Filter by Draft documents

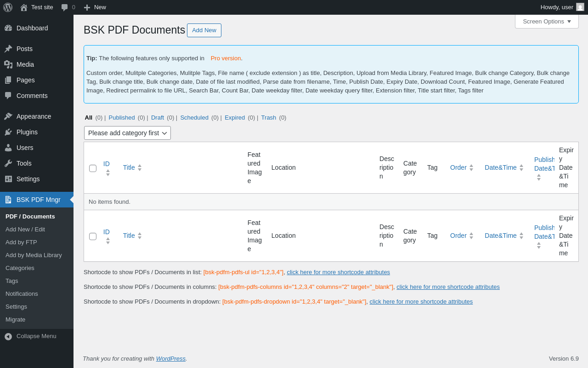[x=158, y=117]
